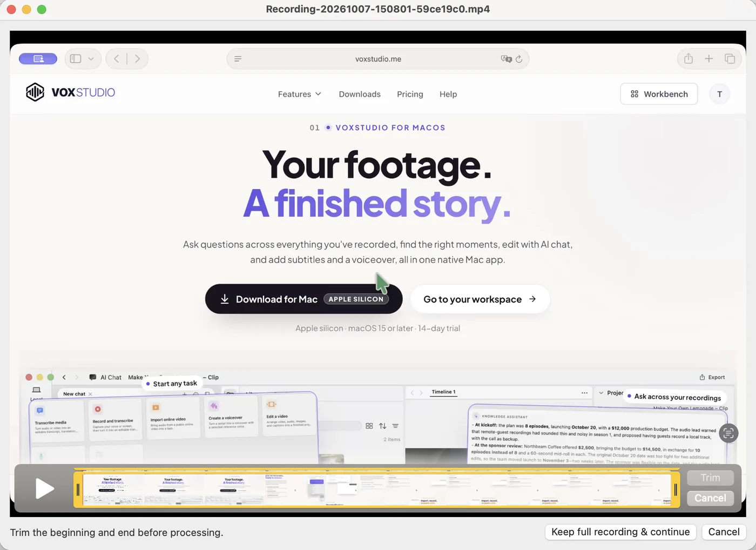The height and width of the screenshot is (550, 756).
Task: Click the voxstudio.me address field
Action: tap(378, 59)
